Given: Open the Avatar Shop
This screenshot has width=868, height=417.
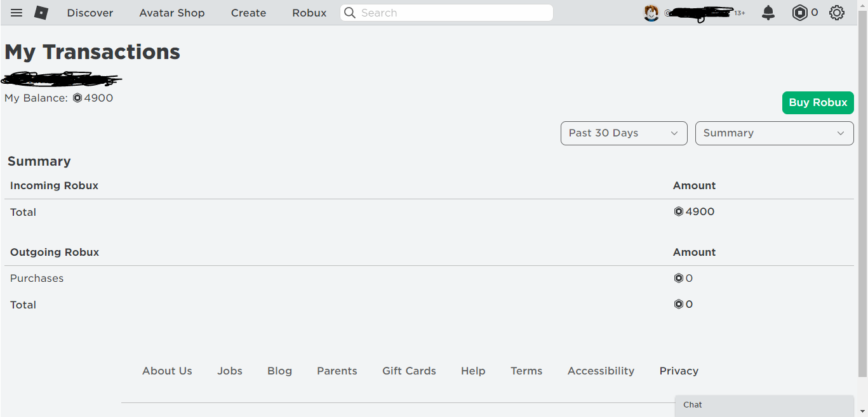Looking at the screenshot, I should click(x=172, y=13).
